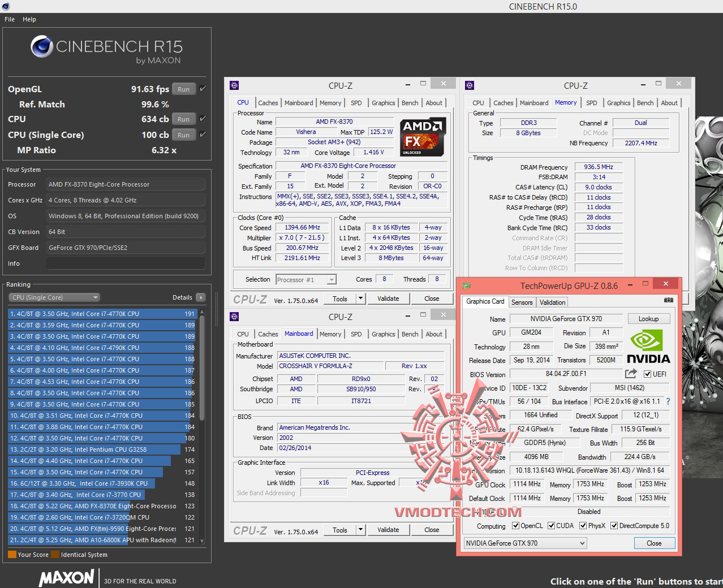Click the AMD FX Unlocked logo
Image resolution: width=723 pixels, height=588 pixels.
423,137
